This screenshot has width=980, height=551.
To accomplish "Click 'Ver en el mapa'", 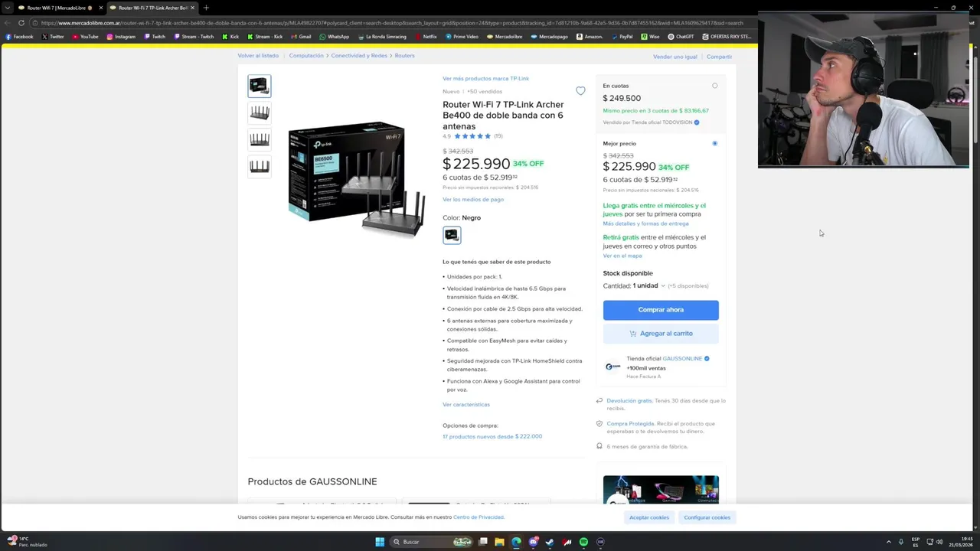I will (622, 256).
